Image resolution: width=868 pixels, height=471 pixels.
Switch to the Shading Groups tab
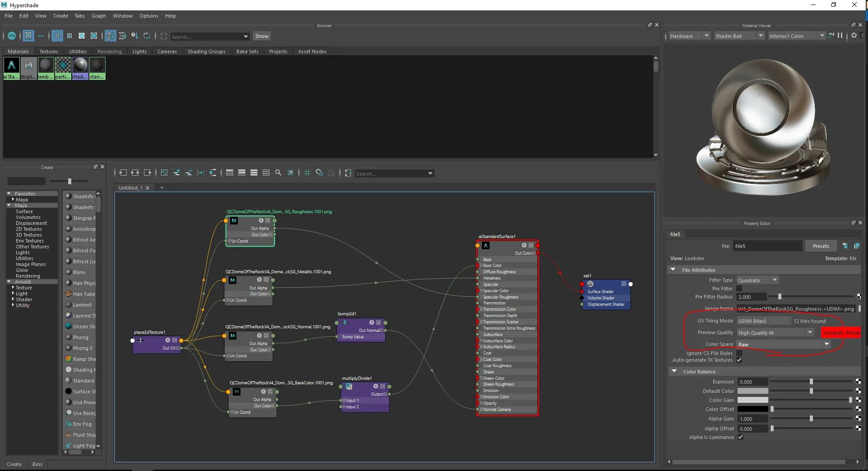point(207,51)
